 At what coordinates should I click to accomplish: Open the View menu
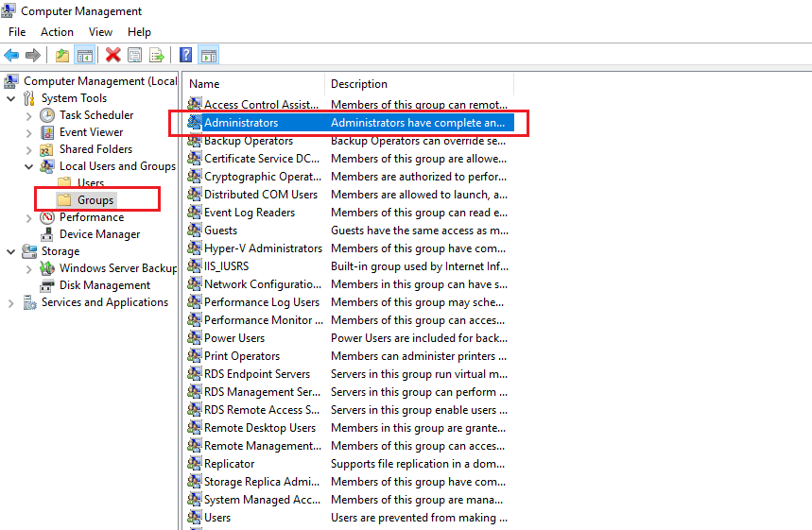pyautogui.click(x=100, y=32)
